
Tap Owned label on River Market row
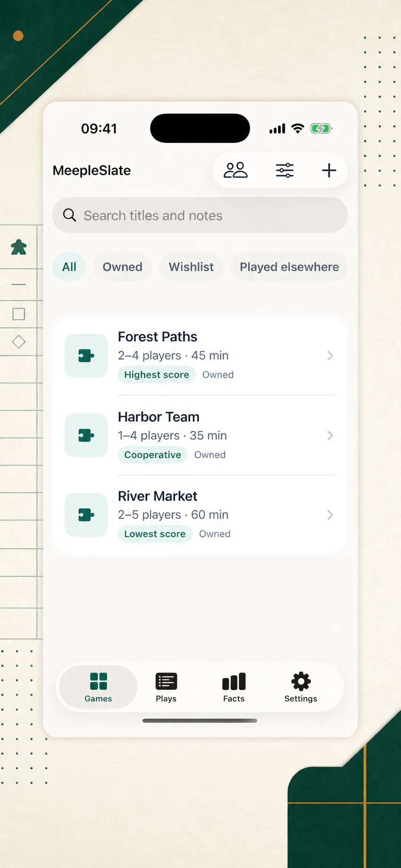[215, 534]
